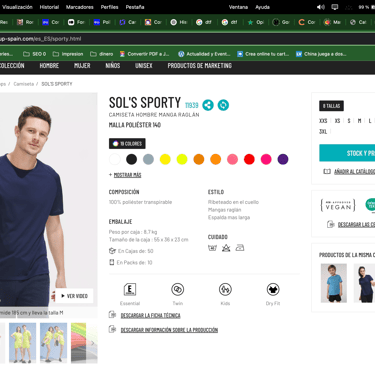Click the pack icon beside En Packs de
Screen dimensions: 375x366
[112, 262]
